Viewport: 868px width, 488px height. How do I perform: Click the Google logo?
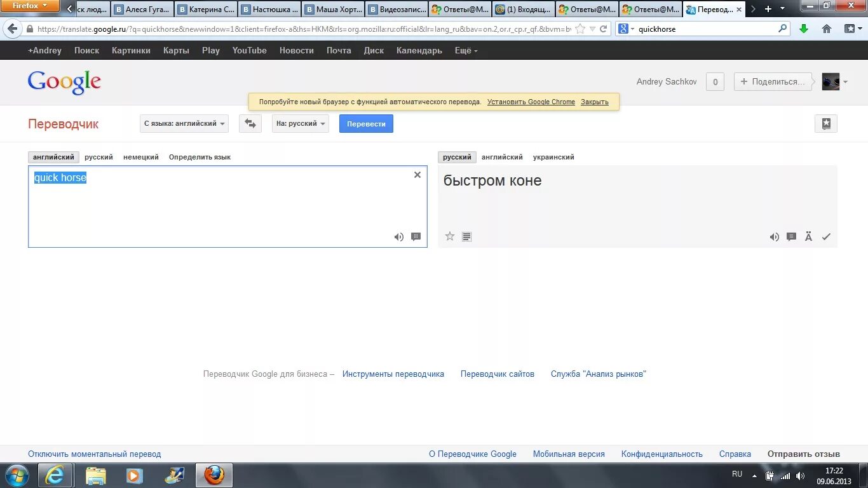[x=64, y=82]
